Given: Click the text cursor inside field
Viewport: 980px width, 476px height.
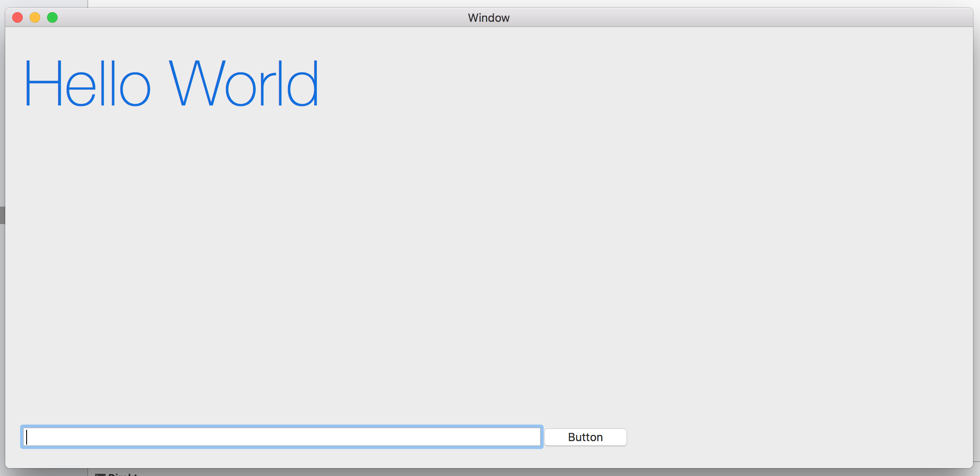Looking at the screenshot, I should pyautogui.click(x=27, y=437).
